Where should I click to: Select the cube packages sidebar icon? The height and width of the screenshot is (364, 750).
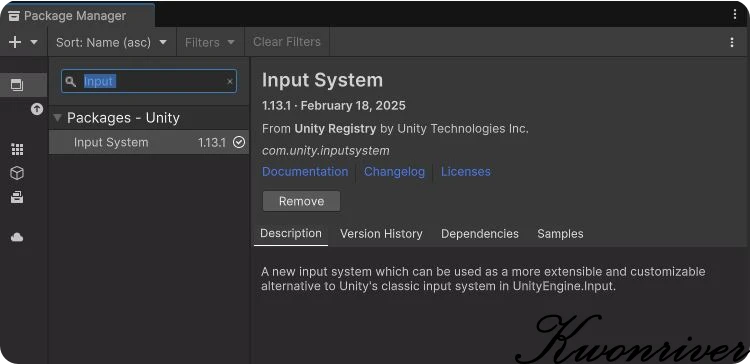click(17, 173)
